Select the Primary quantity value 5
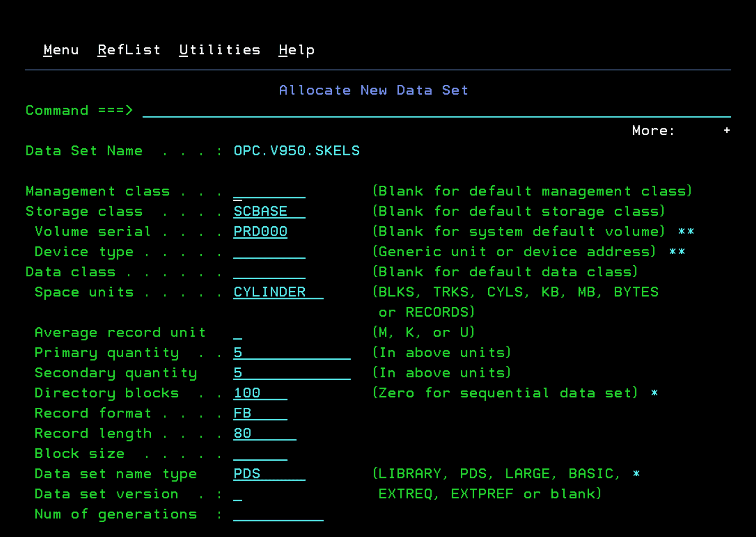 (237, 352)
